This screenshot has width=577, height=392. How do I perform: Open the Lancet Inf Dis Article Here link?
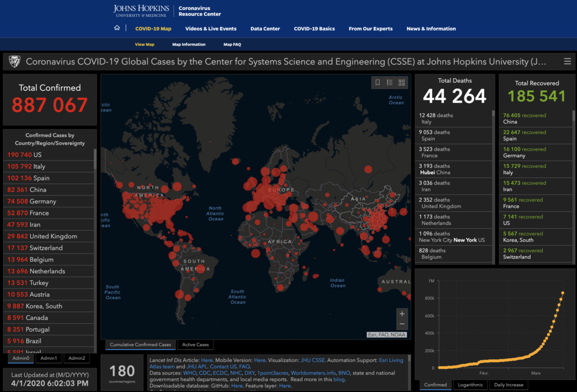tap(206, 360)
